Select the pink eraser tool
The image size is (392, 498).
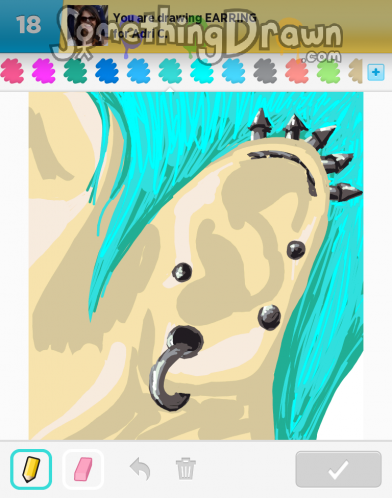coord(83,469)
